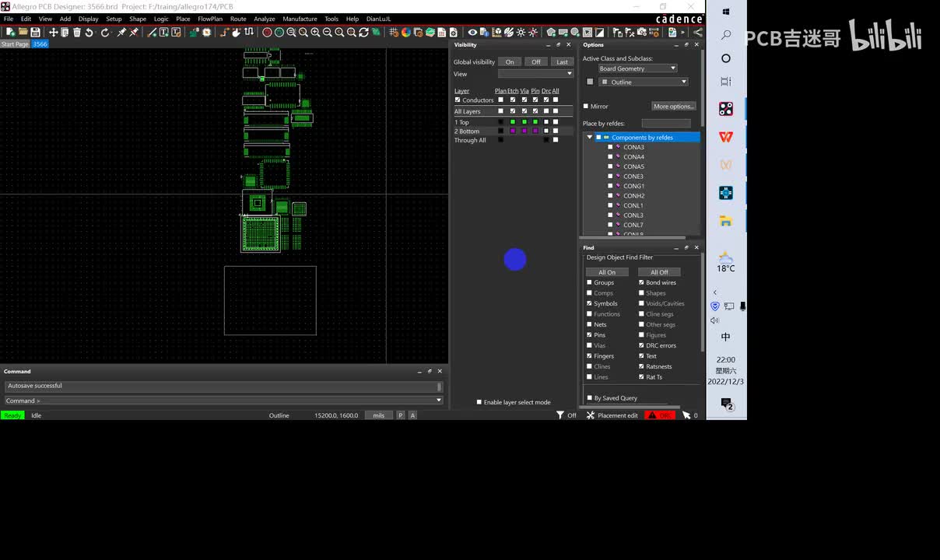Enable the Nets checkbox in Find filter
This screenshot has width=940, height=560.
click(x=589, y=324)
